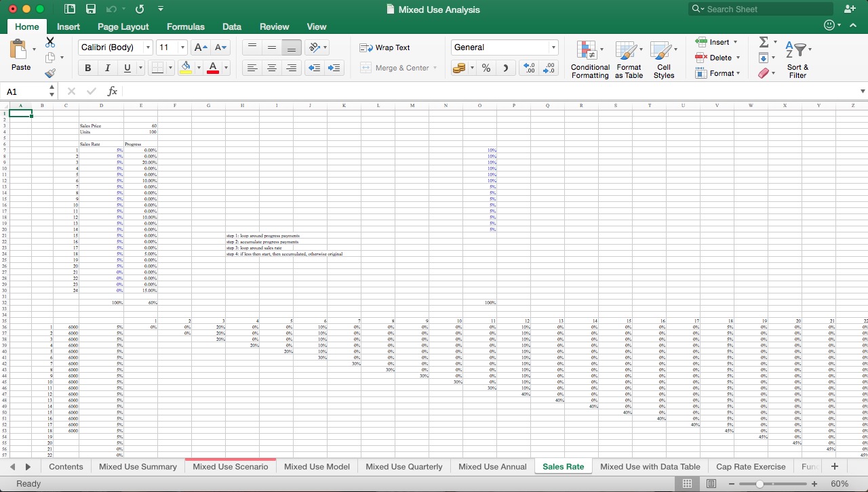Enable Wrap Text
868x492 pixels.
point(385,47)
